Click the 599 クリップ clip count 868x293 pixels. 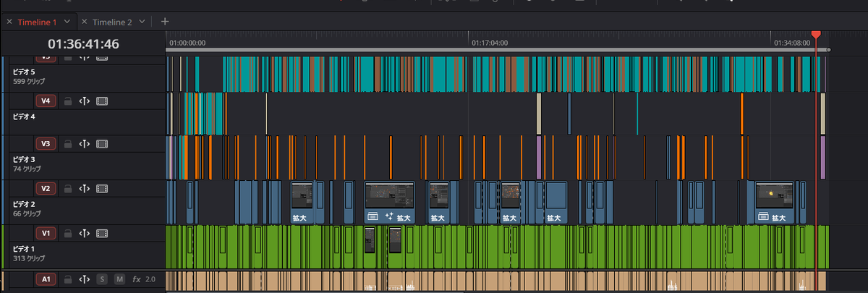tap(30, 82)
